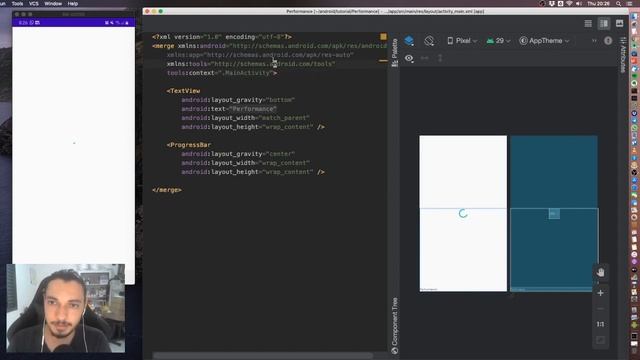Open the Component Tree panel
Screen dimensions: 640x360
(395, 326)
